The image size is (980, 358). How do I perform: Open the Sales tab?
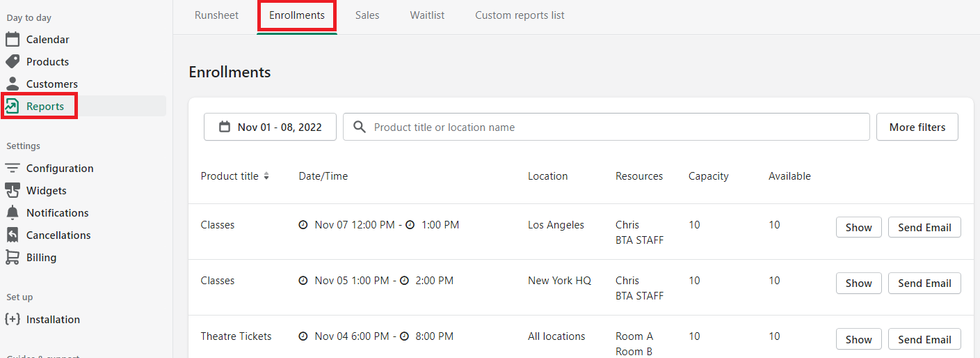coord(367,15)
